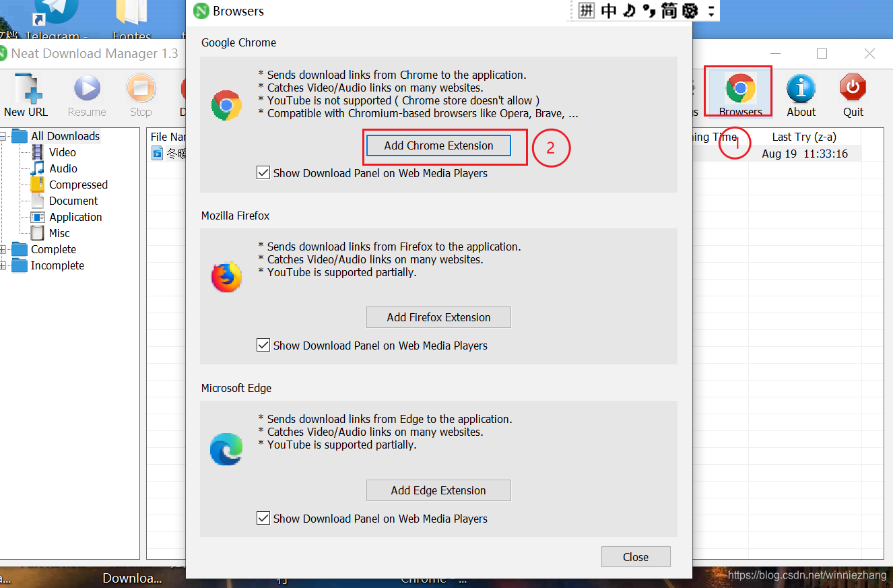
Task: Collapse the All Downloads tree node
Action: (3, 136)
